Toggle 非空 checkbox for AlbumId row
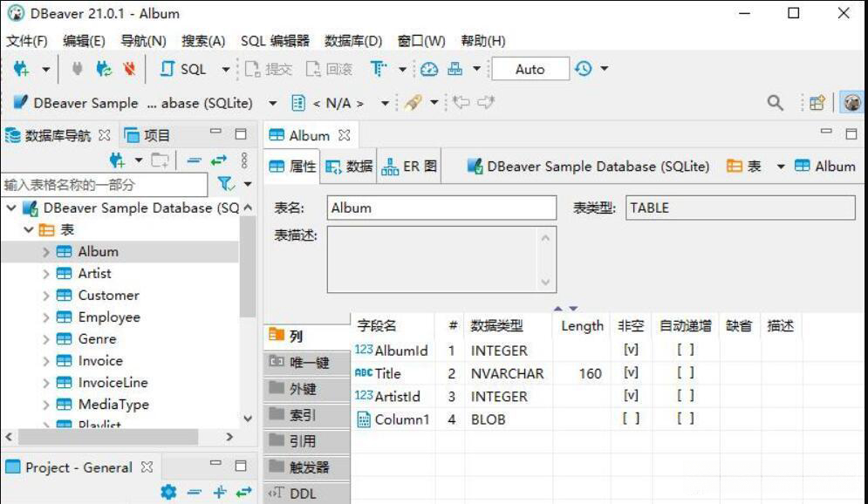 631,350
